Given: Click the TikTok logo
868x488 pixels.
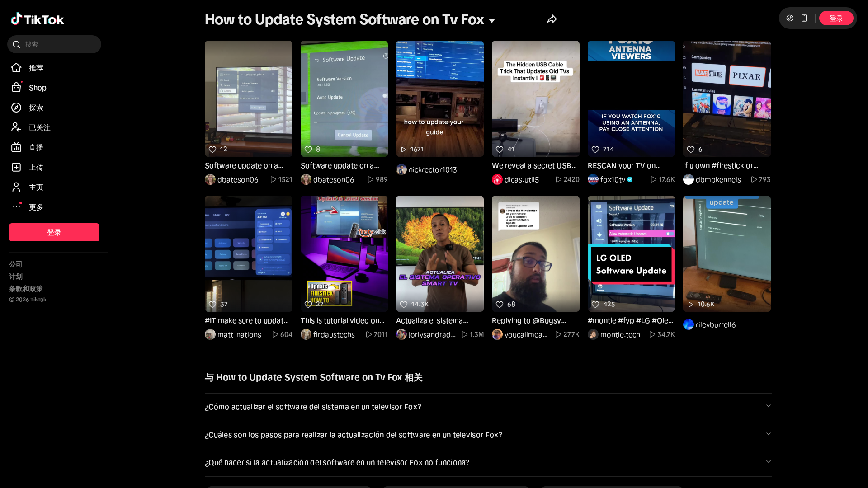Looking at the screenshot, I should pos(38,19).
